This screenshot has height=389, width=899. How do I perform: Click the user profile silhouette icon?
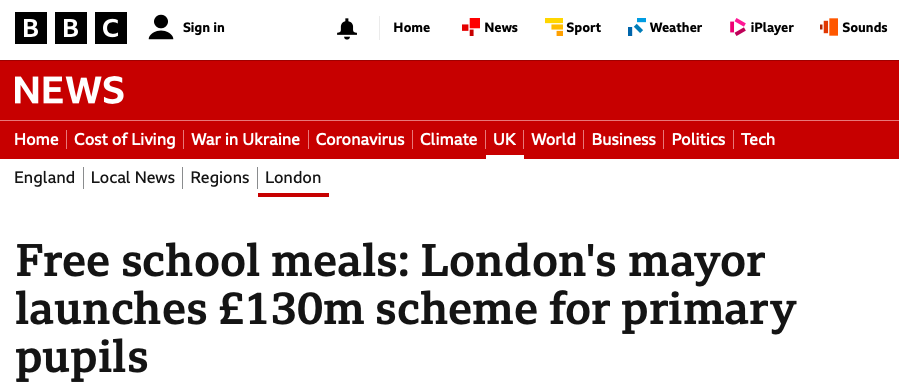(x=161, y=28)
